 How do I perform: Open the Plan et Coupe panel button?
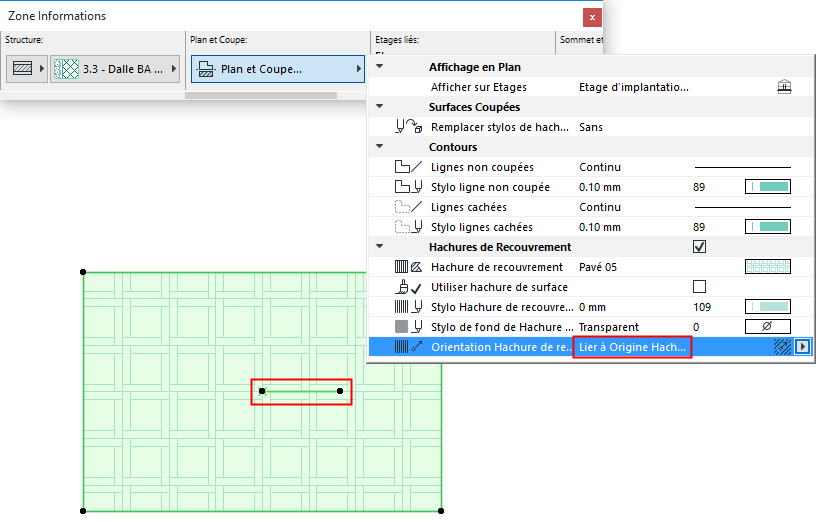277,69
